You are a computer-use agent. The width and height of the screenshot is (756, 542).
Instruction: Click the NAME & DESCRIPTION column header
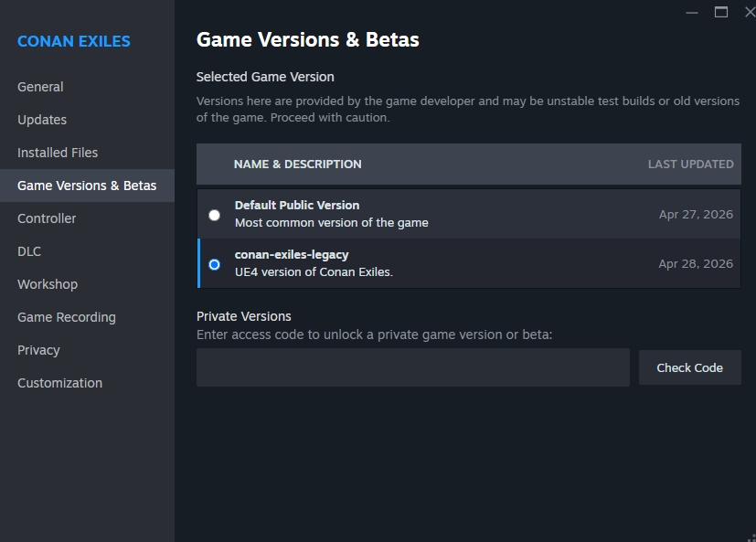pyautogui.click(x=297, y=165)
